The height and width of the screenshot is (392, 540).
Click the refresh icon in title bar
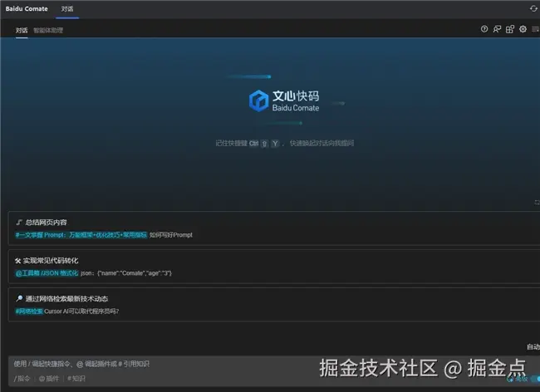pyautogui.click(x=533, y=8)
